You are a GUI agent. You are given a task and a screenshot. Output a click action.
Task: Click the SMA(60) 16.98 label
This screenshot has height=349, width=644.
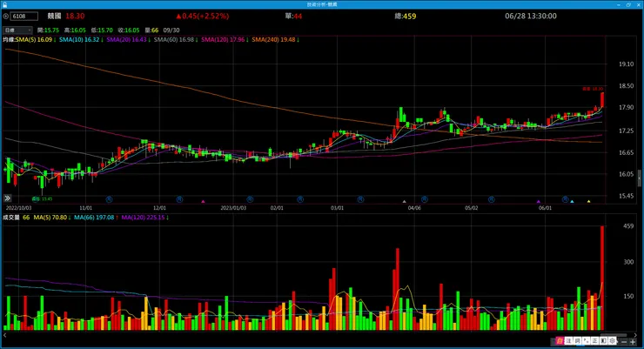coord(176,40)
